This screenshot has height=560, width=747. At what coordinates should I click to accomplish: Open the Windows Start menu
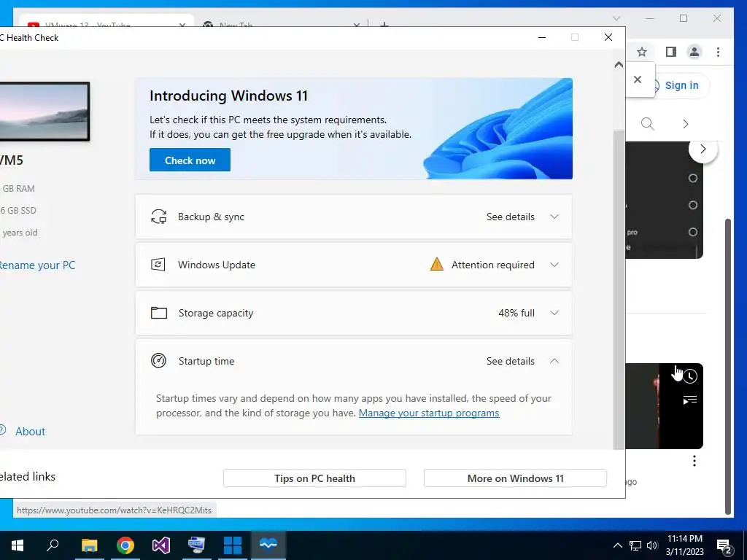click(x=18, y=545)
